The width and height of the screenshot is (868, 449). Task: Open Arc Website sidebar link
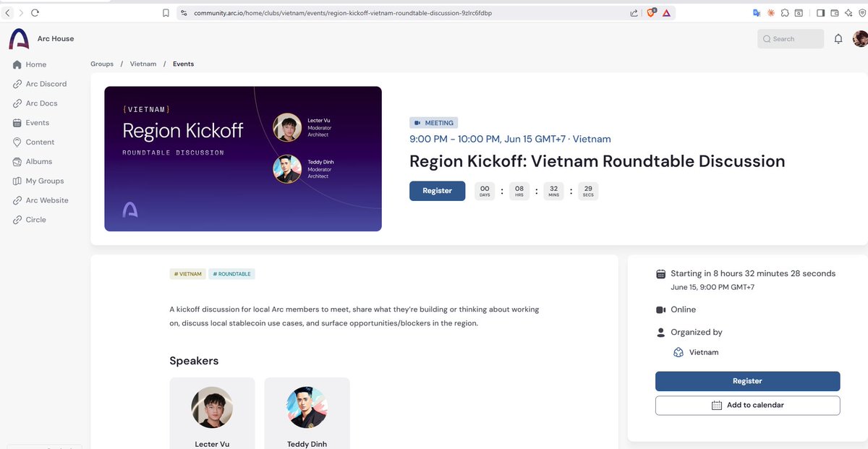[41, 200]
